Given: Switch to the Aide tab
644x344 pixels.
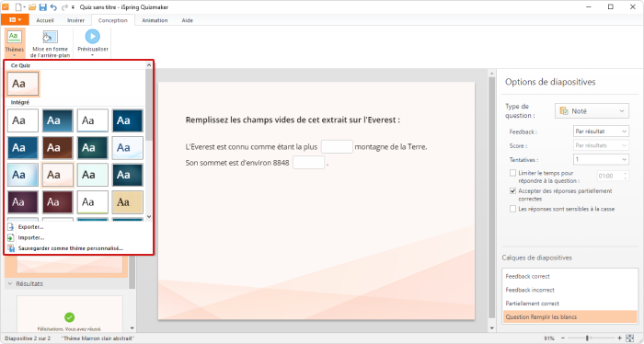Looking at the screenshot, I should point(188,20).
